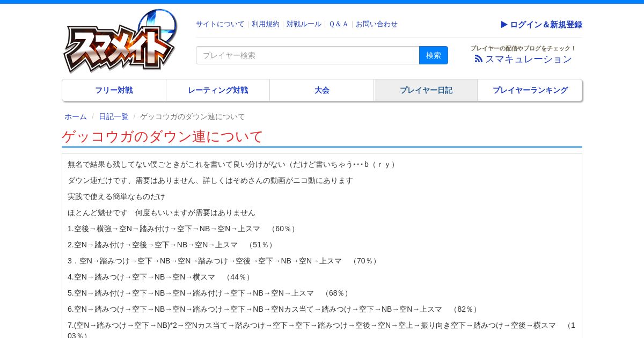Open the お問い合わせ link
This screenshot has height=338, width=644.
click(377, 24)
